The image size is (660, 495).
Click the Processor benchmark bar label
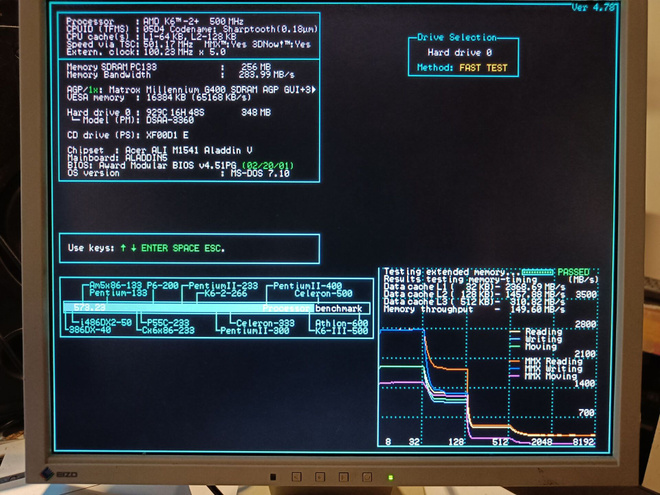tap(312, 309)
